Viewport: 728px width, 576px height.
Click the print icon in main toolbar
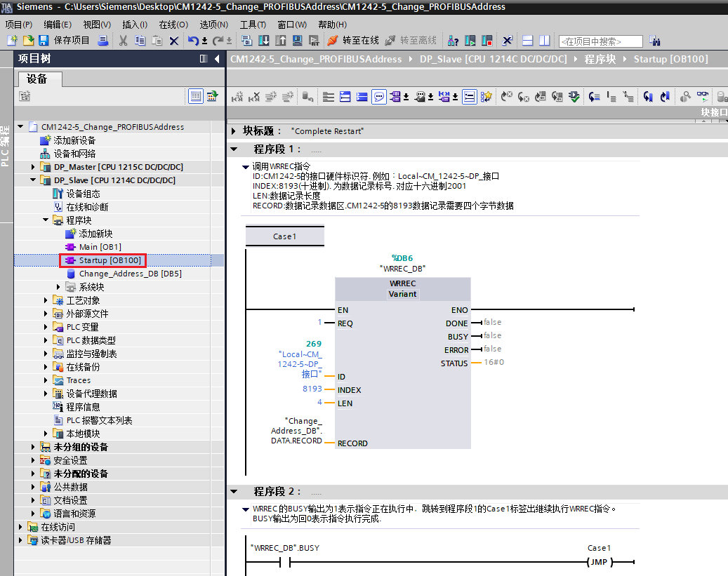tap(103, 41)
